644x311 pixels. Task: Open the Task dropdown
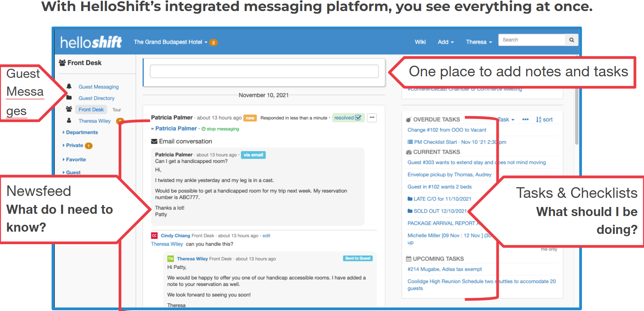(x=506, y=120)
